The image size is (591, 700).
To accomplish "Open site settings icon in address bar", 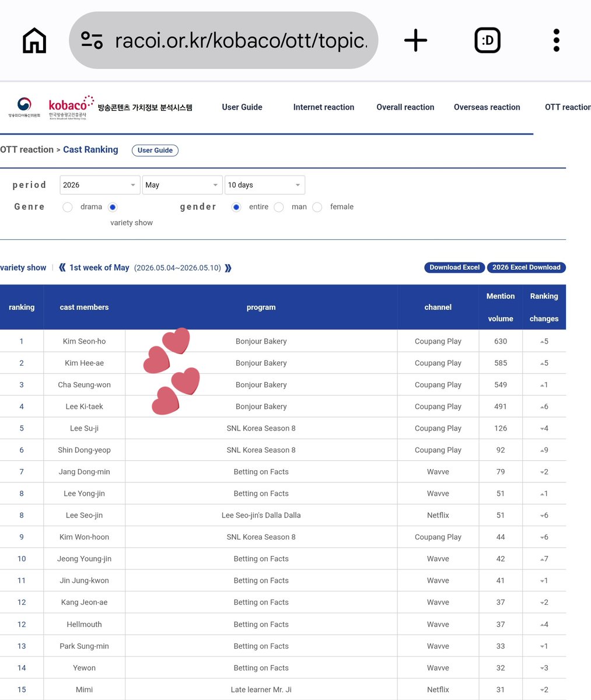I will point(92,40).
